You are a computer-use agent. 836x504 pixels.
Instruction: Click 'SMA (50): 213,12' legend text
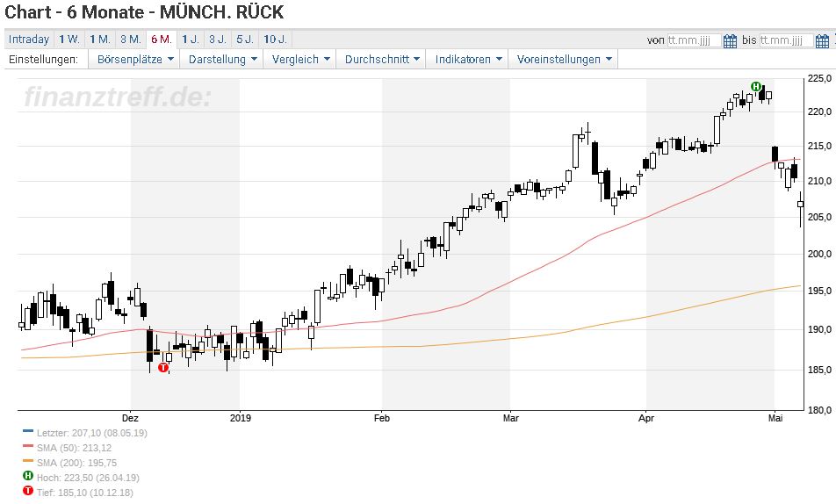coord(74,448)
